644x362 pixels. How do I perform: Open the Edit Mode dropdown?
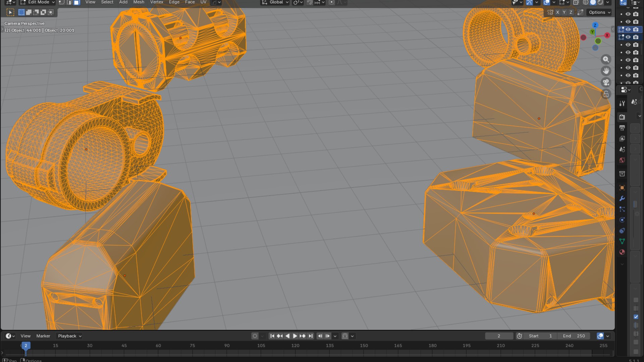coord(38,2)
